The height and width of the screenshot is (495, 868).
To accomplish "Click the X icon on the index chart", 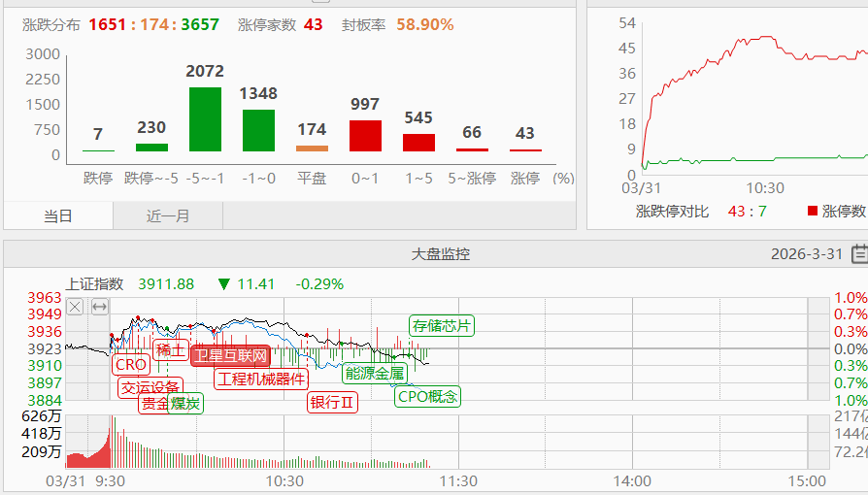I will pyautogui.click(x=75, y=307).
